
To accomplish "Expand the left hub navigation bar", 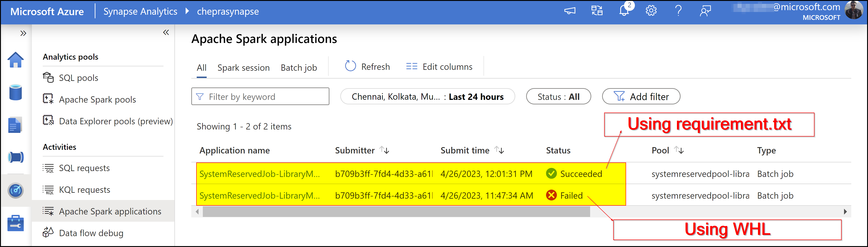I will [x=23, y=33].
